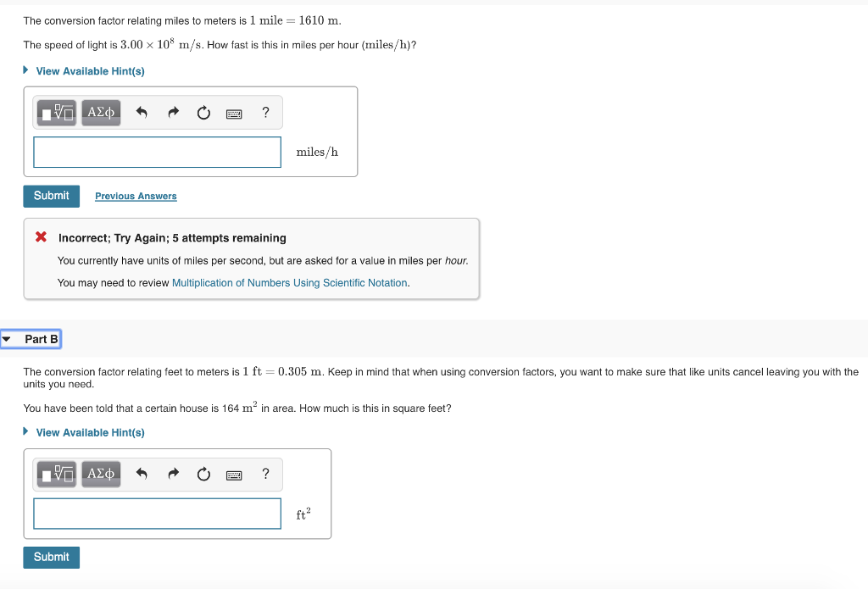Expand View Available Hint(s) for Part B
The image size is (868, 589).
coord(90,432)
